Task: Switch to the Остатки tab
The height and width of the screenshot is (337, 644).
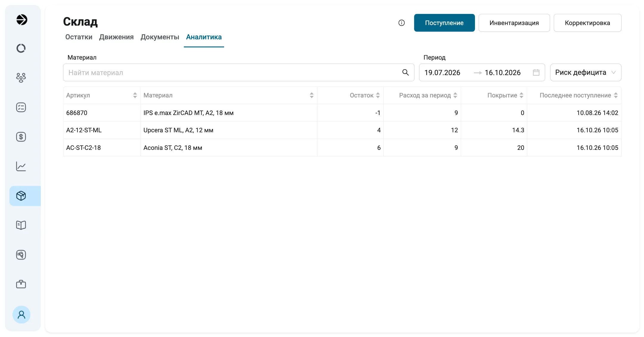Action: [x=79, y=37]
